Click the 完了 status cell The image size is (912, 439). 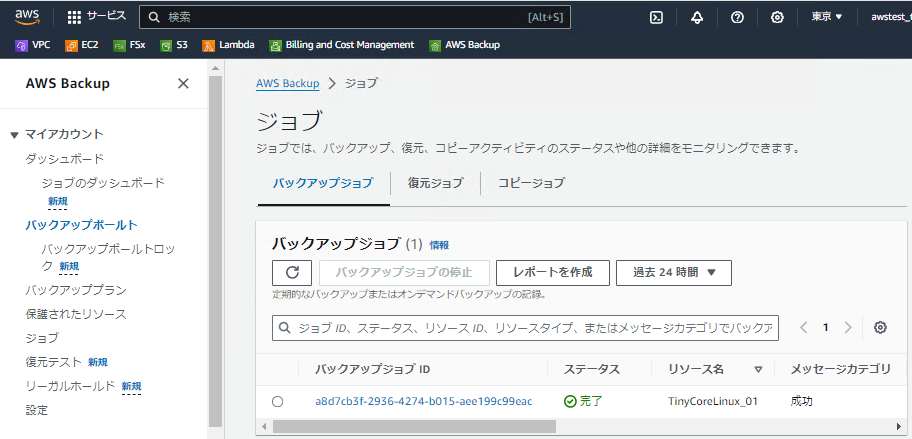pos(583,402)
